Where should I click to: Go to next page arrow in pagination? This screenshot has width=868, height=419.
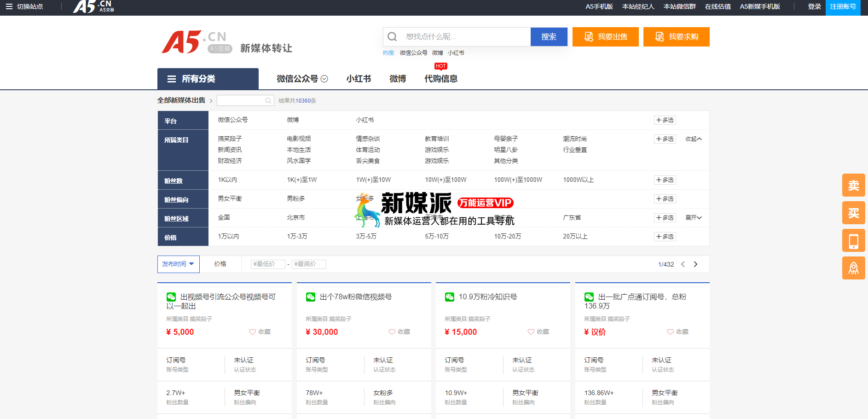click(695, 264)
